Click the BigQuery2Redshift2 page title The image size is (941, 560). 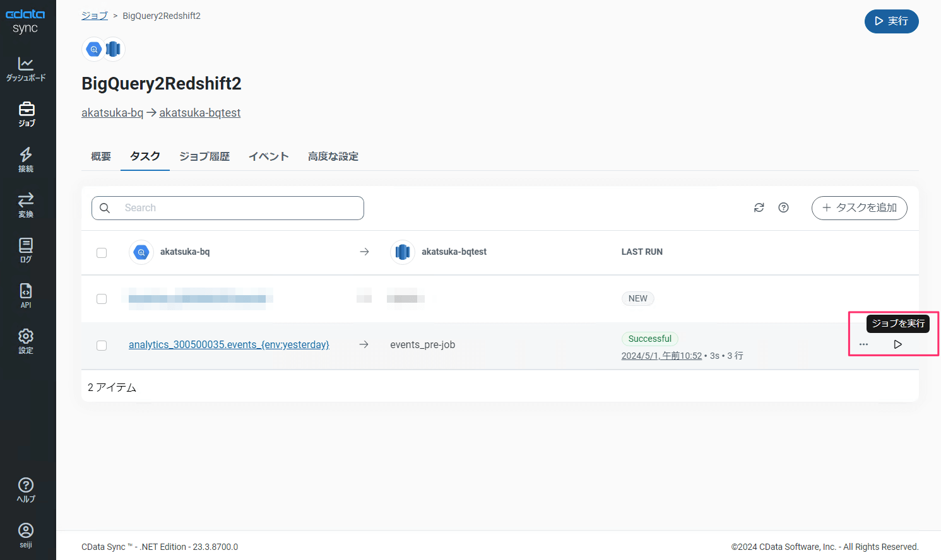coord(162,84)
